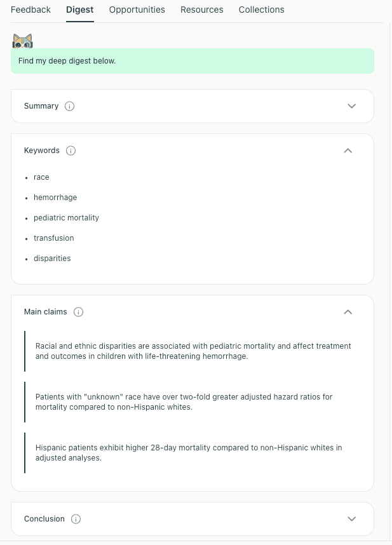This screenshot has height=545, width=392.
Task: Open the Collections tab
Action: 262,10
